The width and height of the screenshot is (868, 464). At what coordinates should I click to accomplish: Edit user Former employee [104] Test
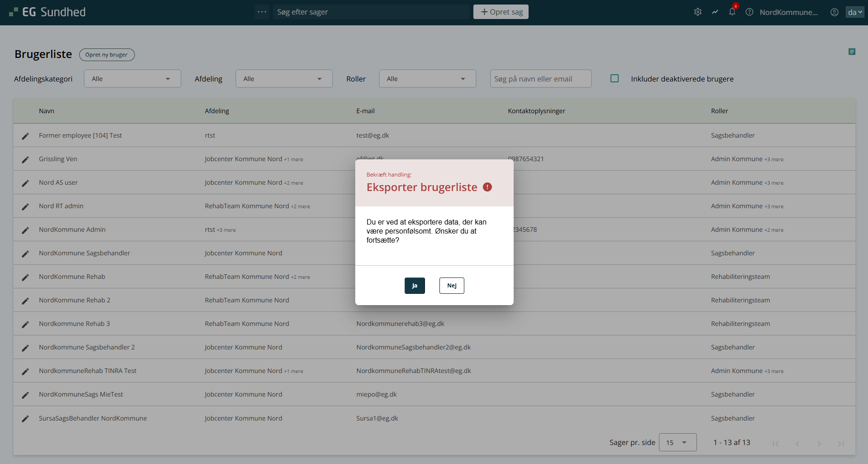click(x=25, y=136)
